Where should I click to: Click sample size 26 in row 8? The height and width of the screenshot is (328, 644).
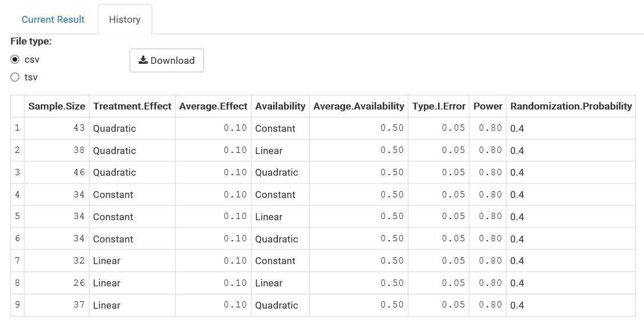tap(79, 283)
